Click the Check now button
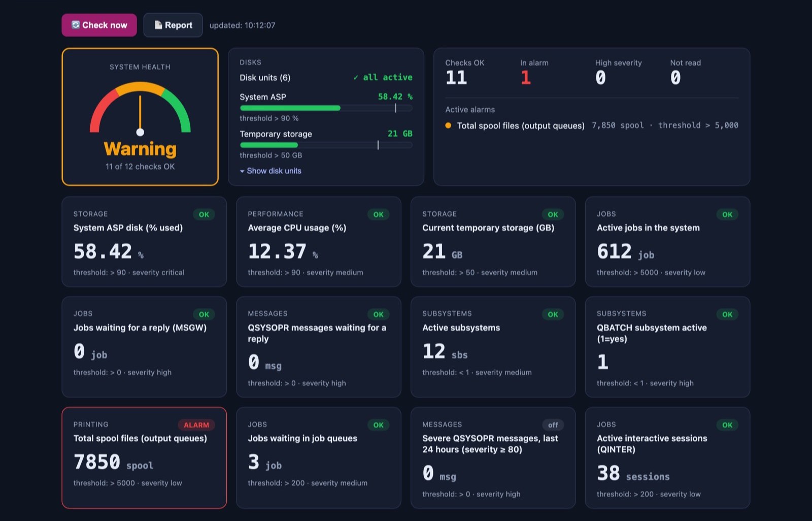 (99, 25)
